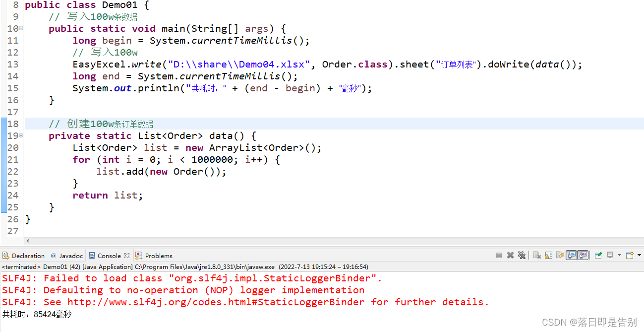Click the Open Console icon with the plus
The image size is (644, 332).
click(x=630, y=255)
